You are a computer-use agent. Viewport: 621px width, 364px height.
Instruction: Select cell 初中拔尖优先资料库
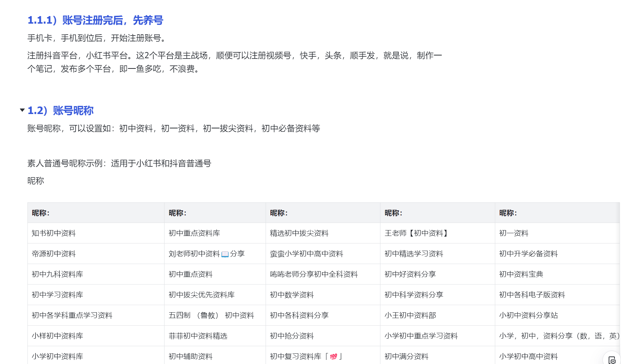(x=215, y=295)
